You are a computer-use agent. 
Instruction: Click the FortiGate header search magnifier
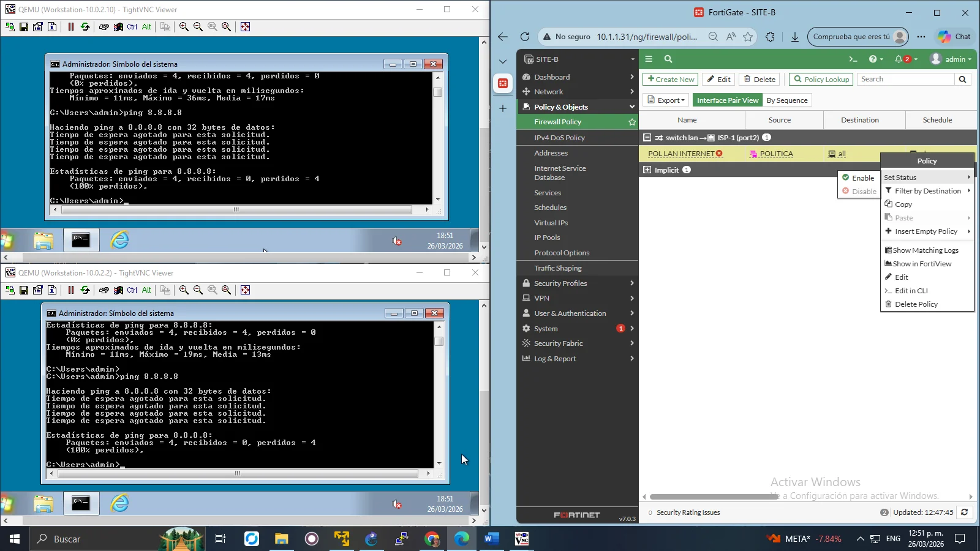[x=668, y=59]
